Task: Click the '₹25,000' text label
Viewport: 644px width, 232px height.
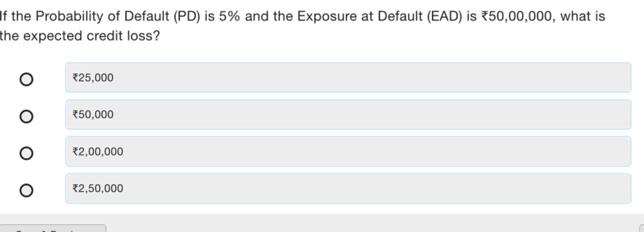Action: [x=93, y=77]
